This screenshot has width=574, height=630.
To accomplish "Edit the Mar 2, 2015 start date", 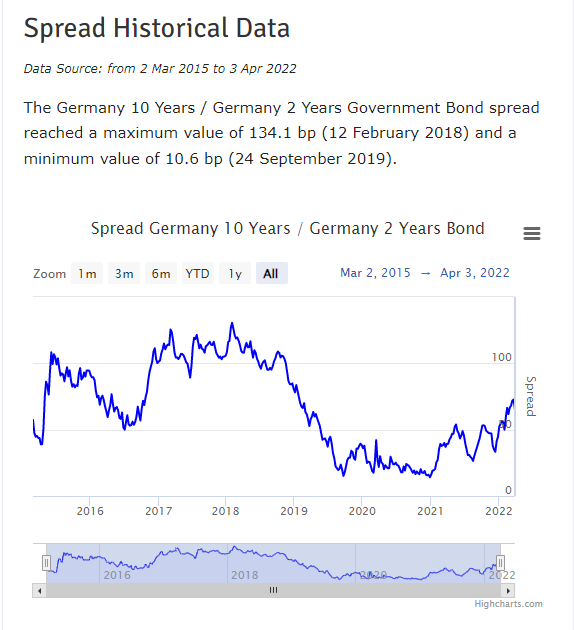I will [x=375, y=273].
